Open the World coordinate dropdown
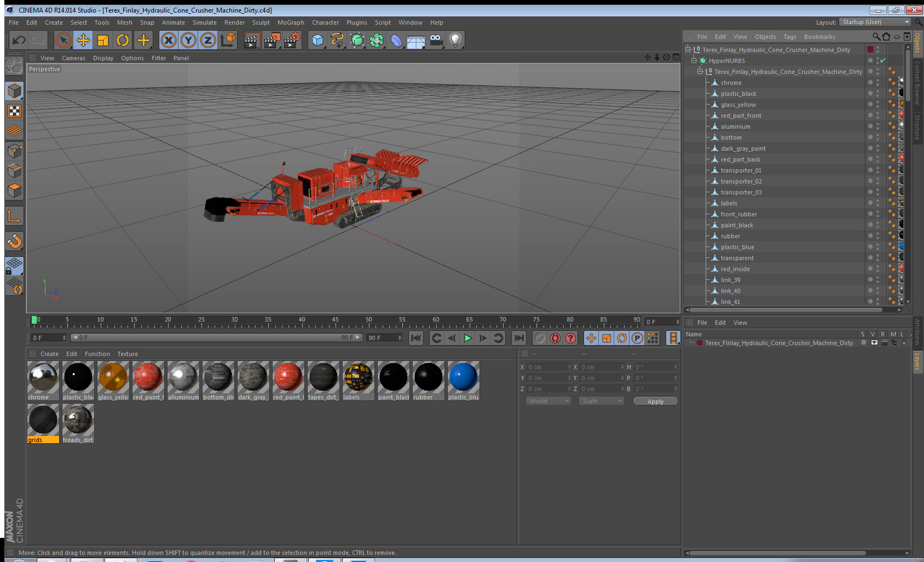924x562 pixels. click(x=548, y=401)
